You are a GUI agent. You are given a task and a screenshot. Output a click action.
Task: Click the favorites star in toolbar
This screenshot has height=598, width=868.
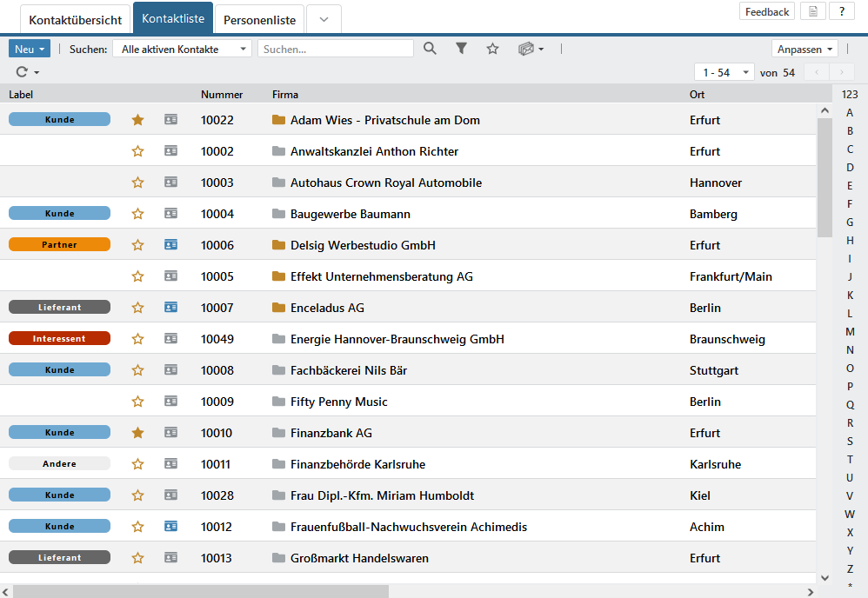(492, 49)
